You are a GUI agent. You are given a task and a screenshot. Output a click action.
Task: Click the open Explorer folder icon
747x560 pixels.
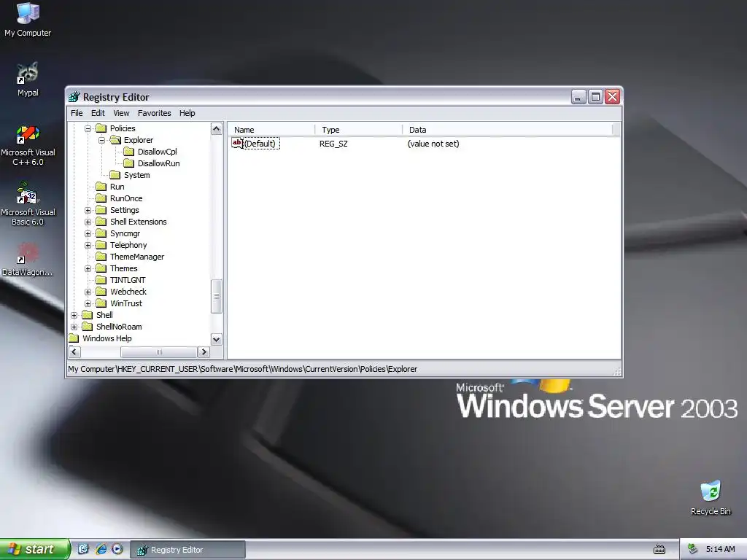click(x=115, y=140)
